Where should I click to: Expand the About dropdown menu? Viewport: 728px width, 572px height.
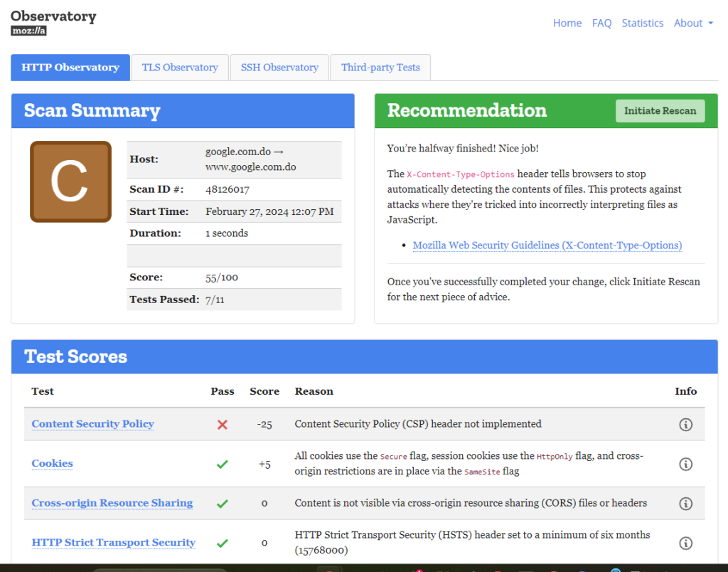693,23
